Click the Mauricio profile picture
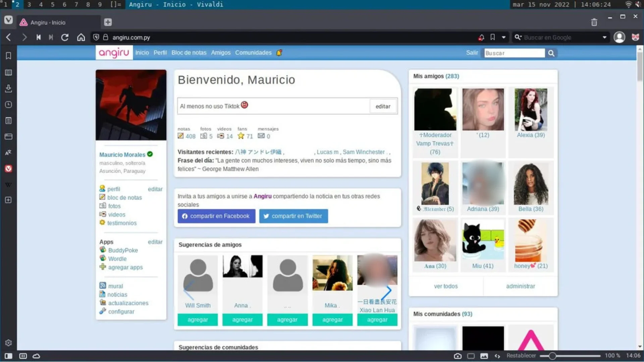 (131, 105)
